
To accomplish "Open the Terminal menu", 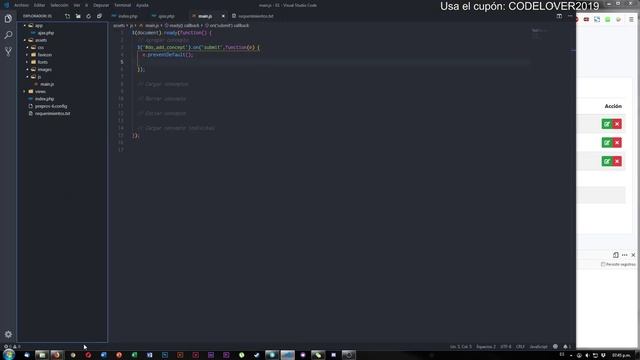I will (122, 5).
